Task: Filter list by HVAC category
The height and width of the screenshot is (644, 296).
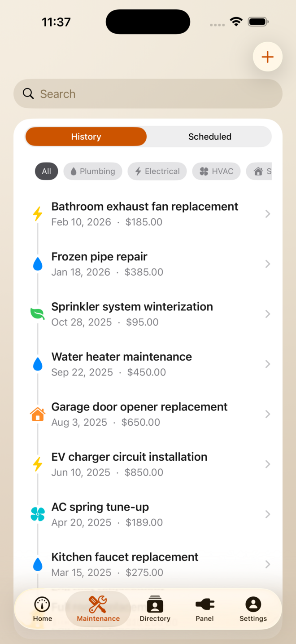Action: pyautogui.click(x=216, y=171)
